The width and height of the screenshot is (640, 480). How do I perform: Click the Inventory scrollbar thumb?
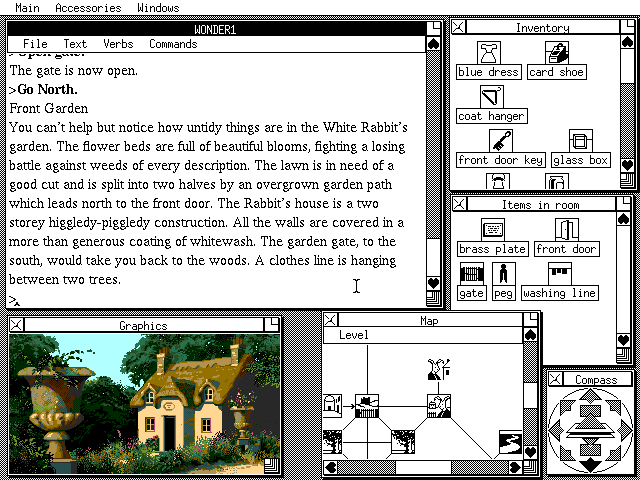[x=627, y=66]
